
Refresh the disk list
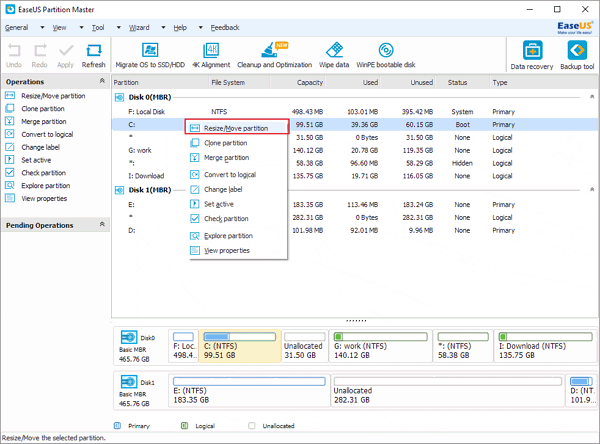coord(93,56)
